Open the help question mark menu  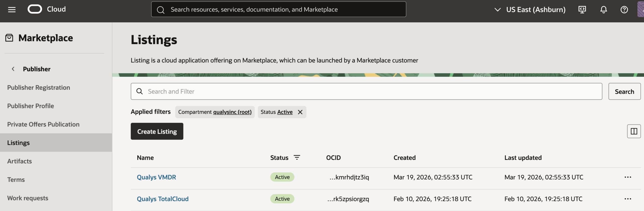click(624, 10)
